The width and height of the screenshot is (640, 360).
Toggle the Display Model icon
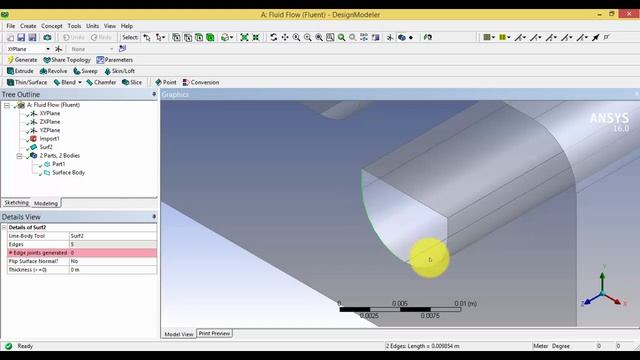pyautogui.click(x=402, y=38)
